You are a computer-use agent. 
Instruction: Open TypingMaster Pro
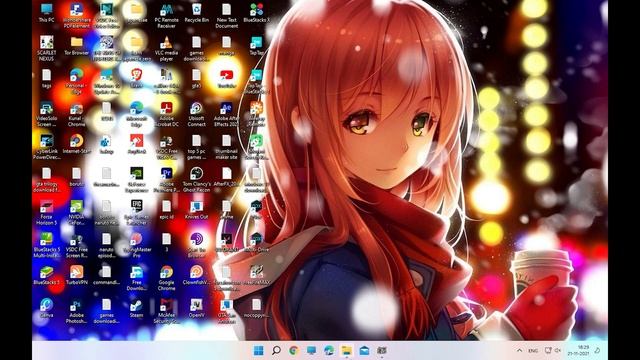coord(136,246)
